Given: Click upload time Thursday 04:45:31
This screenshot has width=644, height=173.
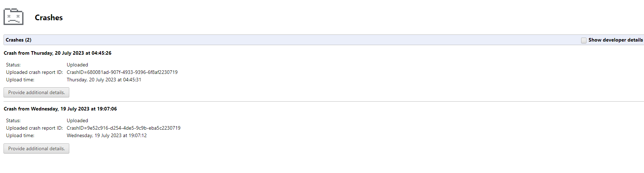Looking at the screenshot, I should coord(104,80).
